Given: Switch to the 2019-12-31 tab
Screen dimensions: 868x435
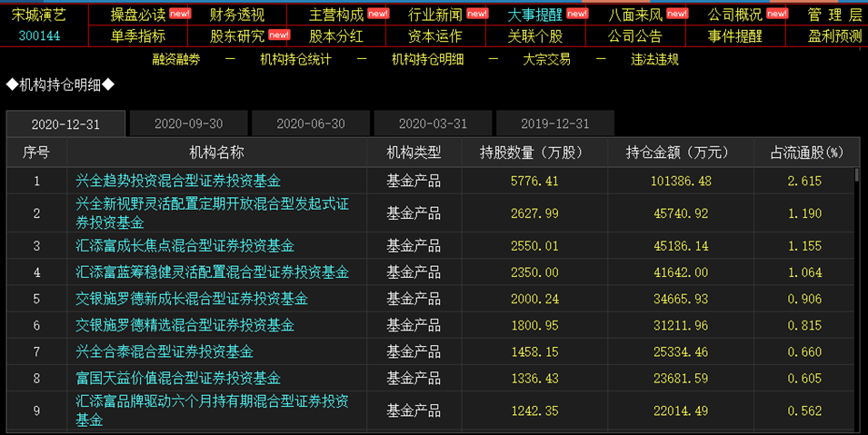Looking at the screenshot, I should pyautogui.click(x=555, y=124).
